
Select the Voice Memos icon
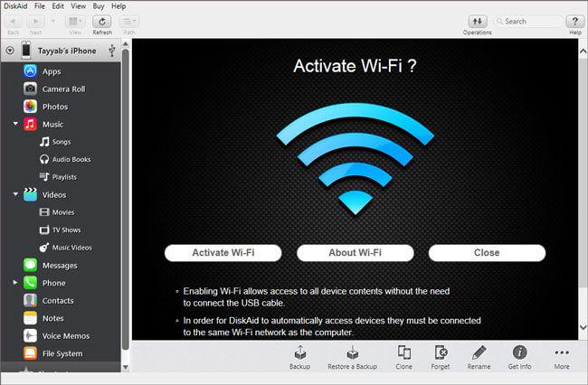(x=31, y=335)
